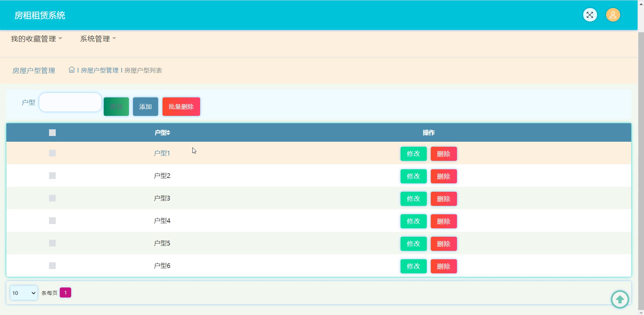Click the 户型4 cell text

coord(162,221)
